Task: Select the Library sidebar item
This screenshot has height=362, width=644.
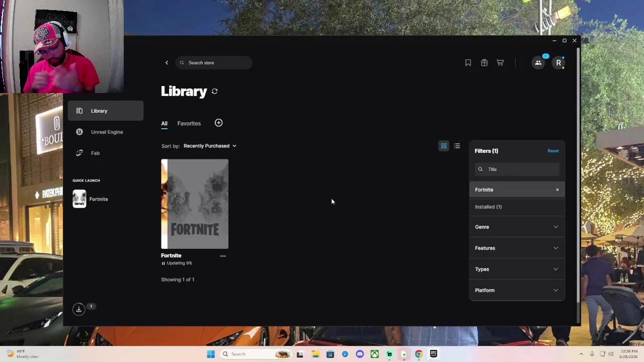Action: tap(106, 111)
